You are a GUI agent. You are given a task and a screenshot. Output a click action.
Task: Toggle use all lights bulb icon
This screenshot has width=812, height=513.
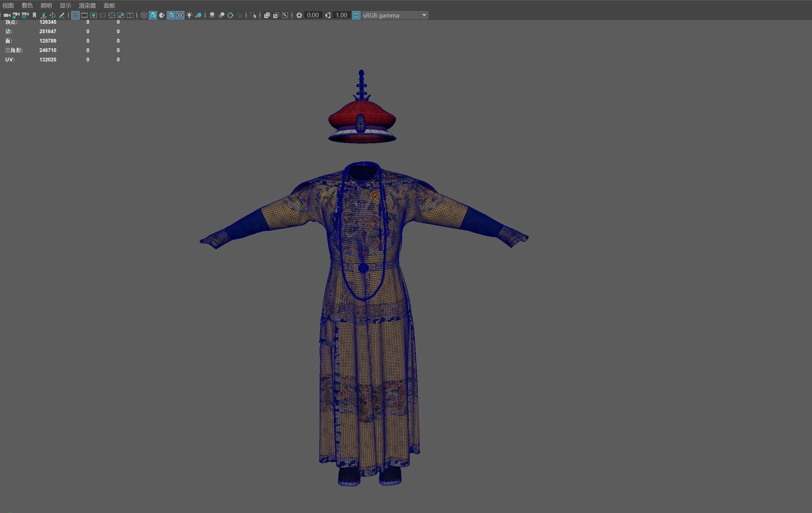[x=189, y=15]
